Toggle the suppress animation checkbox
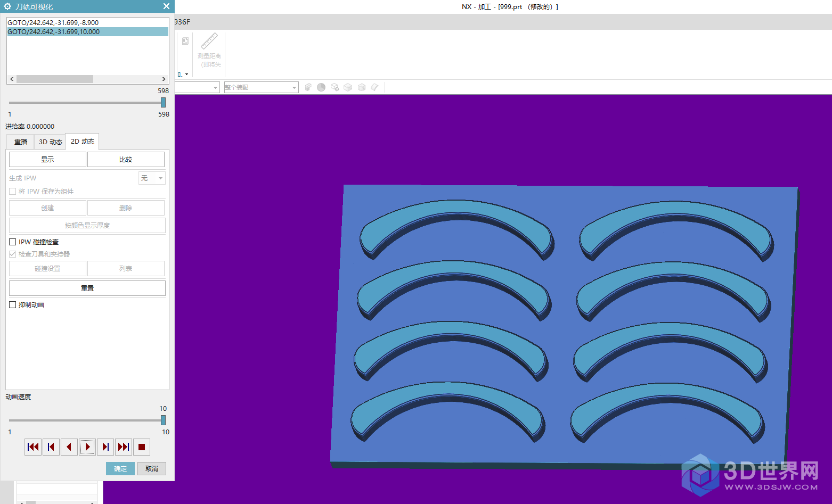832x504 pixels. 13,305
